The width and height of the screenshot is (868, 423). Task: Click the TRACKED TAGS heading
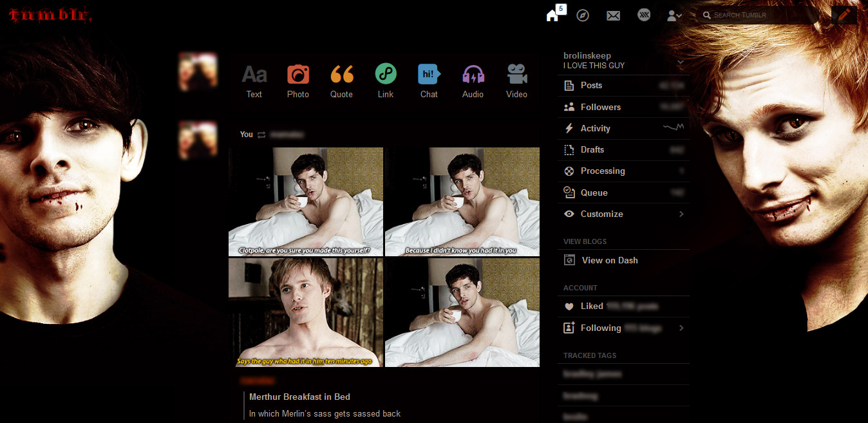(x=590, y=355)
